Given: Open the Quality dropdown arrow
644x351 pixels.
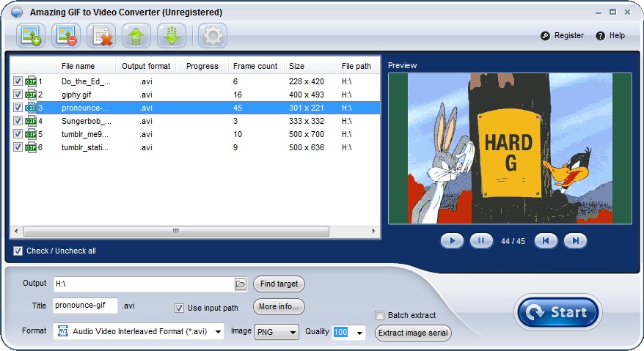Looking at the screenshot, I should pyautogui.click(x=360, y=333).
